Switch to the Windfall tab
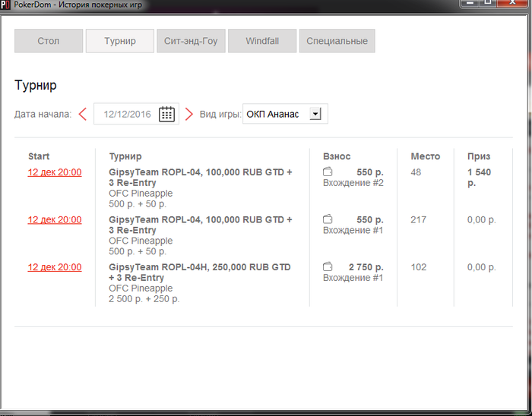 (262, 41)
